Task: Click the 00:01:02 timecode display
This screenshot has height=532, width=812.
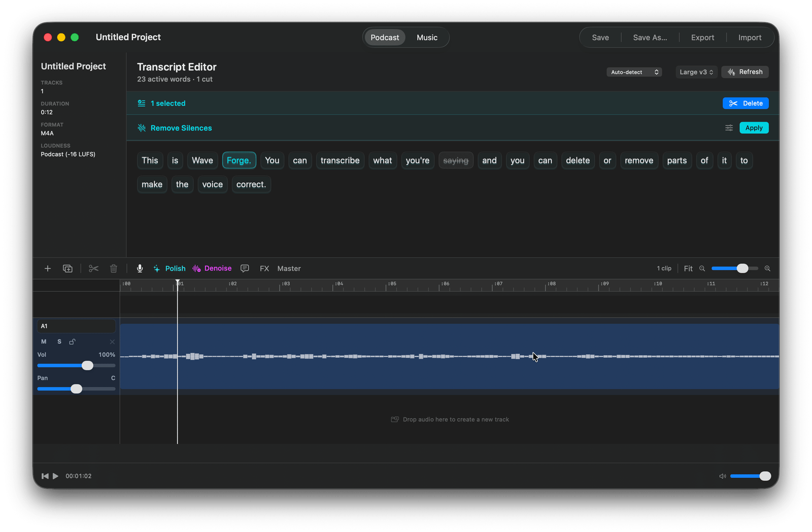Action: (79, 476)
